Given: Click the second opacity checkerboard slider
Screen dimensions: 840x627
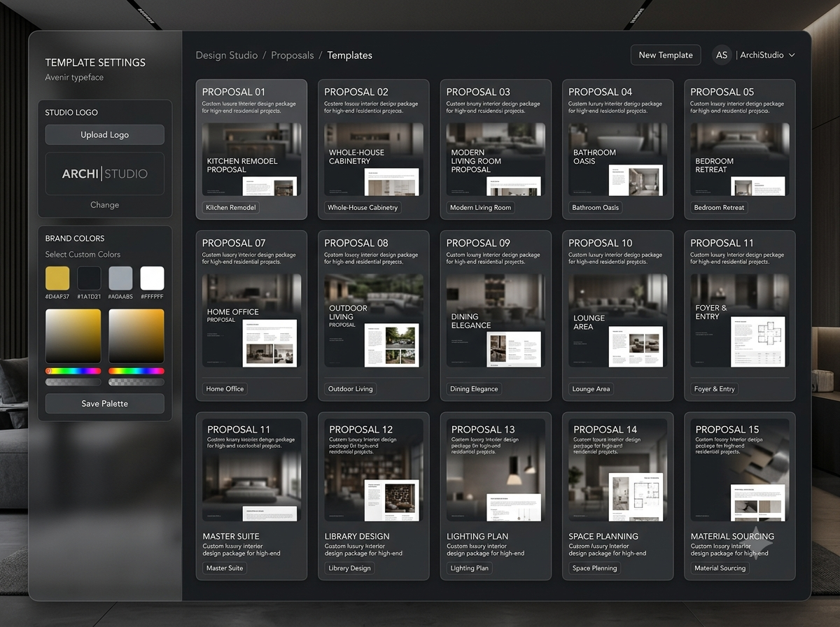Looking at the screenshot, I should click(136, 382).
